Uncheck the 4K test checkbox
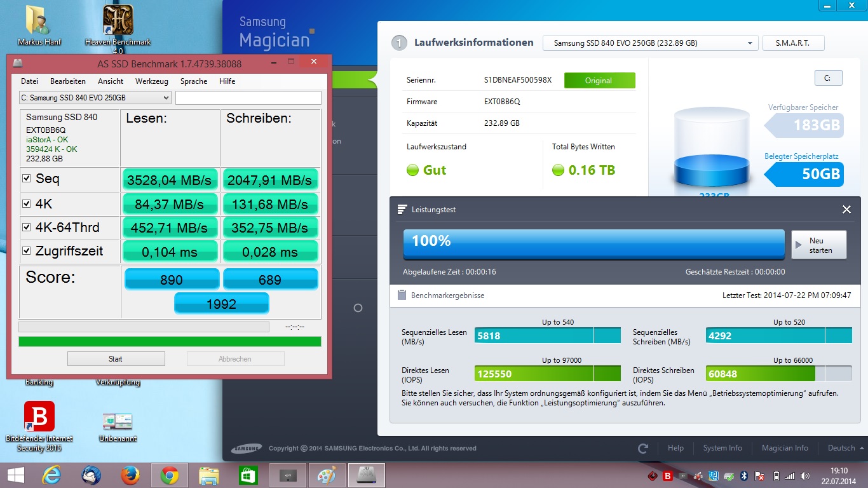Viewport: 868px width, 488px height. click(27, 203)
